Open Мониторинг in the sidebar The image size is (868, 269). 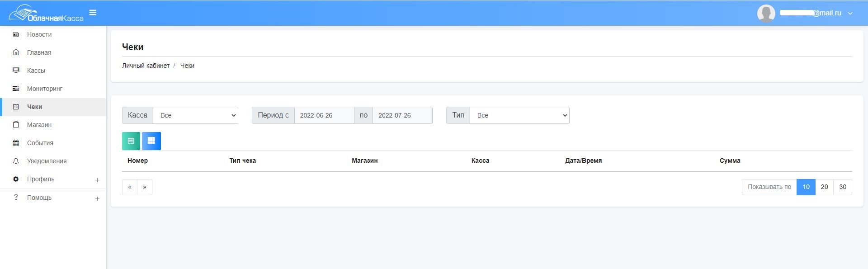coord(44,89)
